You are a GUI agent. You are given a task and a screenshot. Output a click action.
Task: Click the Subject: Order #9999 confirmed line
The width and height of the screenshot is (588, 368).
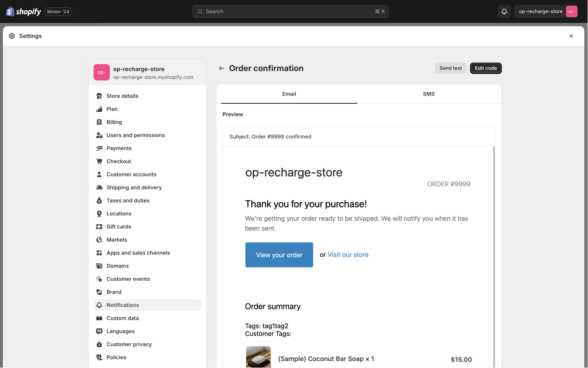tap(270, 137)
